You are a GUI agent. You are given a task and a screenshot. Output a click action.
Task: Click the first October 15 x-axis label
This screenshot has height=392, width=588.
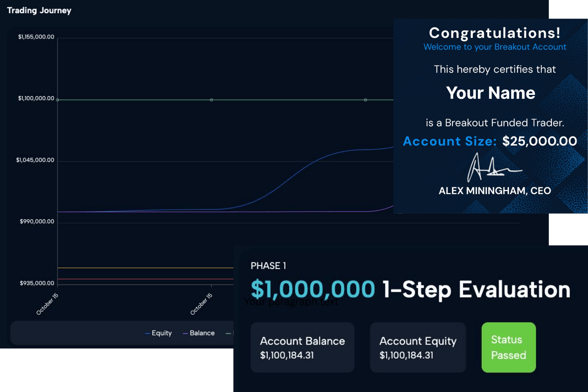click(x=47, y=304)
